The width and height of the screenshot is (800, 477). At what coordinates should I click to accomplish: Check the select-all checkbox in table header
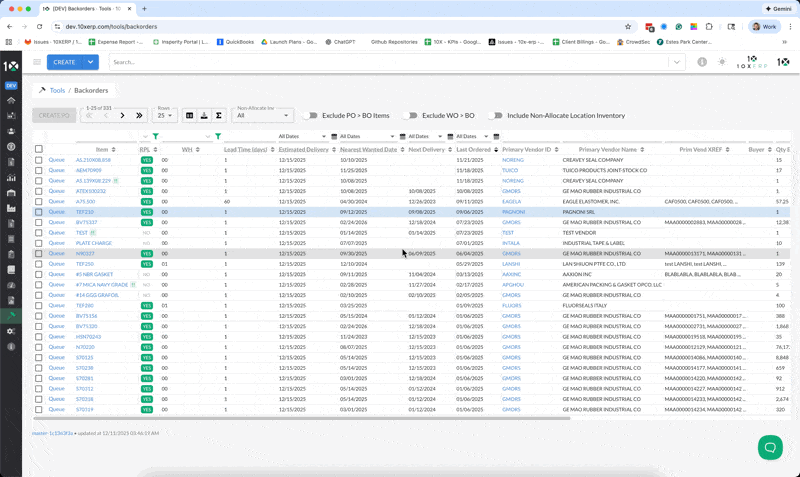pos(39,149)
